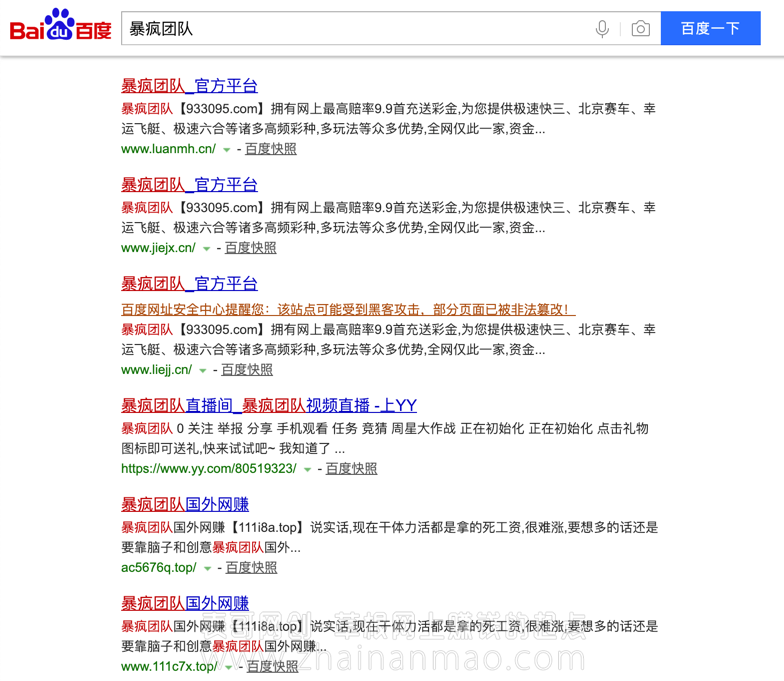Click the green URL www.liejj.cn/
The image size is (784, 681).
156,370
